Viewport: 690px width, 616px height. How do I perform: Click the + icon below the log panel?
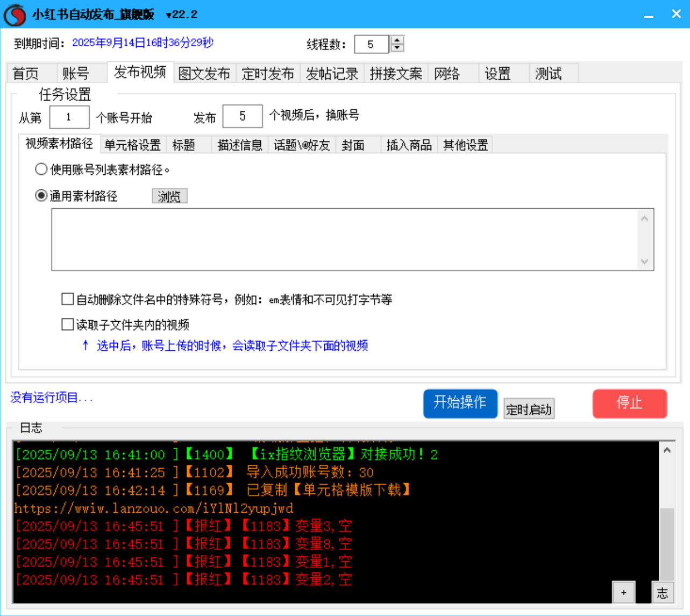click(x=624, y=592)
